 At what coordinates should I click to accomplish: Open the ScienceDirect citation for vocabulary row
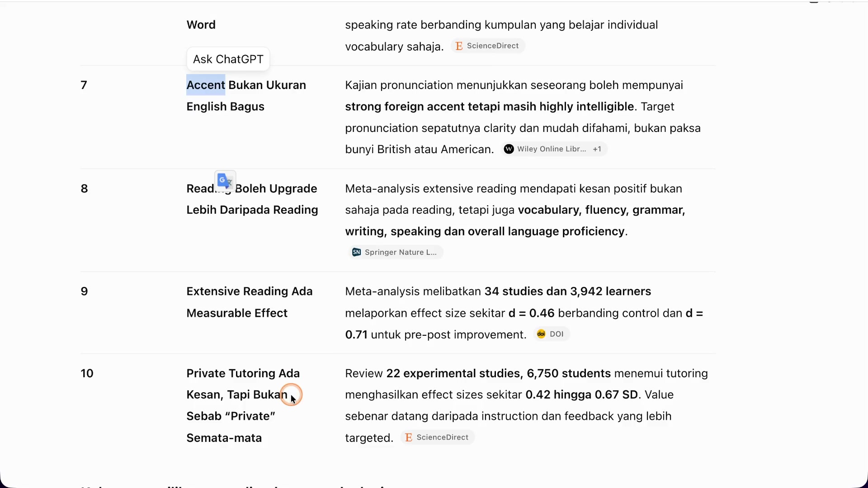488,46
